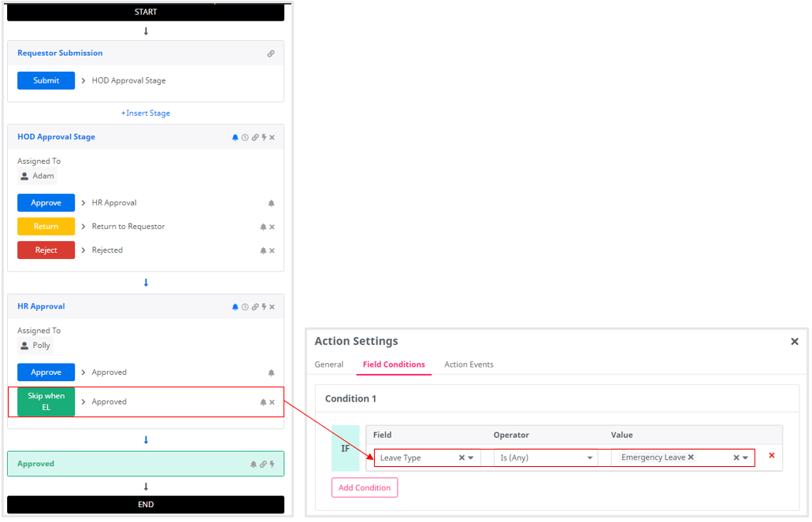Switch to the Action Events tab
Image resolution: width=812 pixels, height=522 pixels.
click(x=469, y=365)
